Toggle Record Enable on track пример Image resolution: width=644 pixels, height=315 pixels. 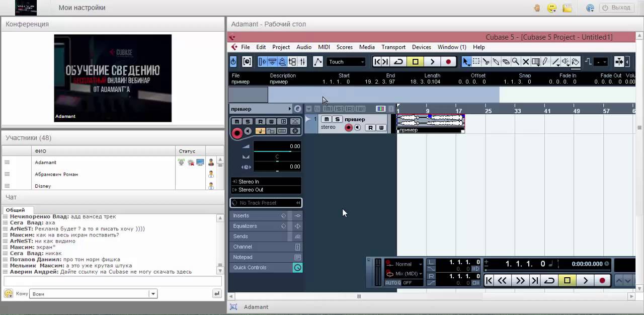348,128
